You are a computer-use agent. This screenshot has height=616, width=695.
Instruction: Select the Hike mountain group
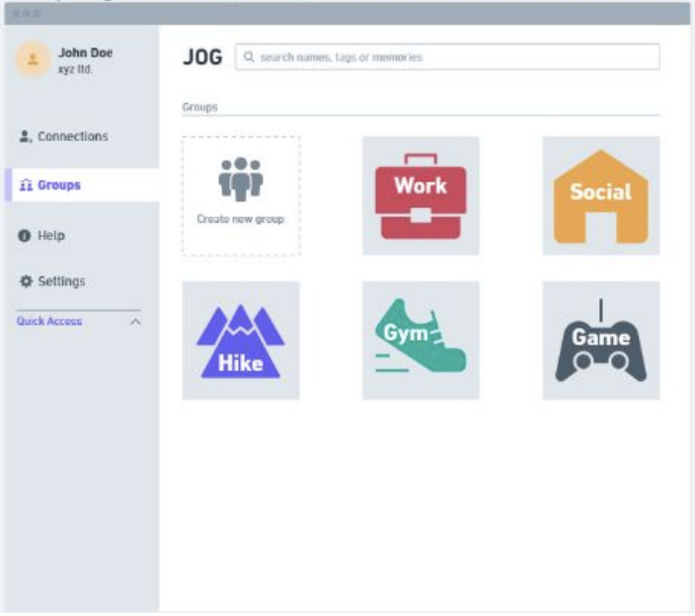(x=241, y=341)
